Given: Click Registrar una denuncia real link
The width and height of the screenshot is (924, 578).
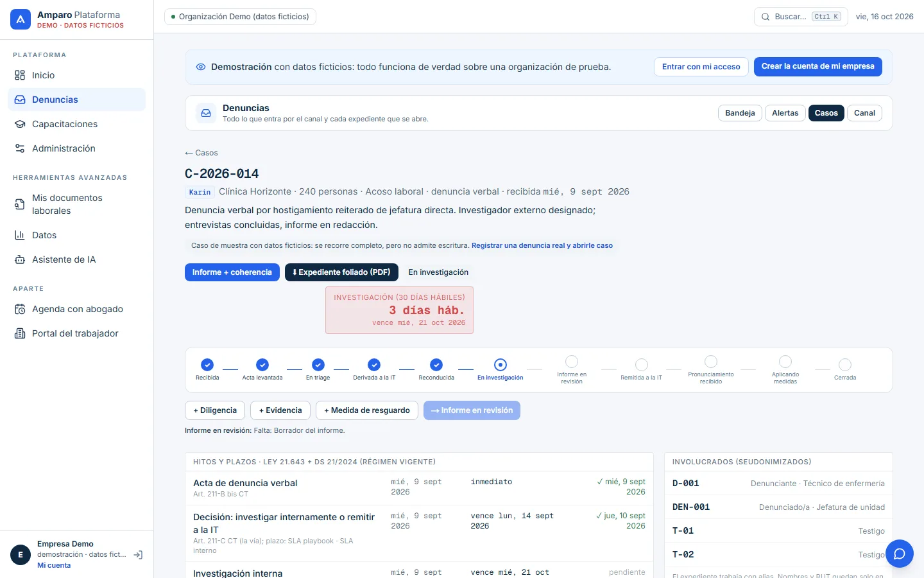Looking at the screenshot, I should click(x=542, y=245).
